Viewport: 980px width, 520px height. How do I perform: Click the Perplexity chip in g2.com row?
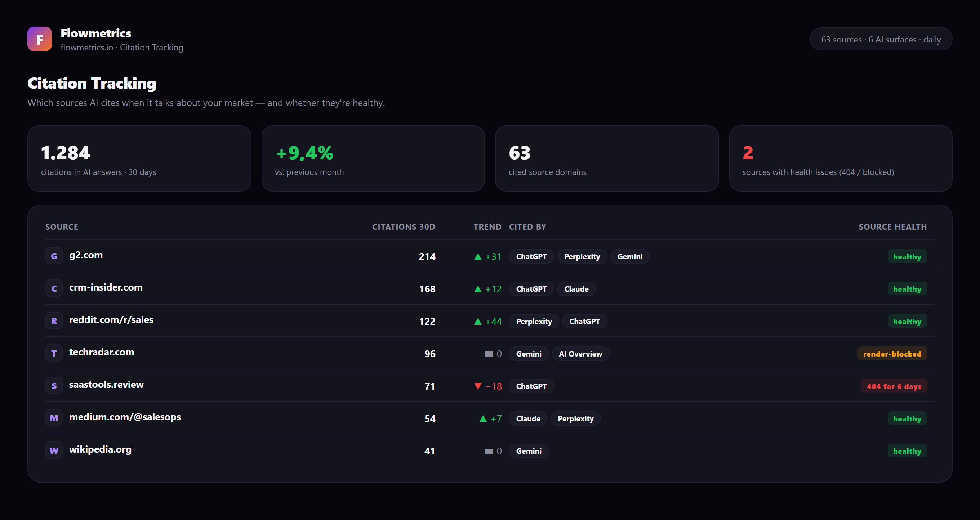582,256
